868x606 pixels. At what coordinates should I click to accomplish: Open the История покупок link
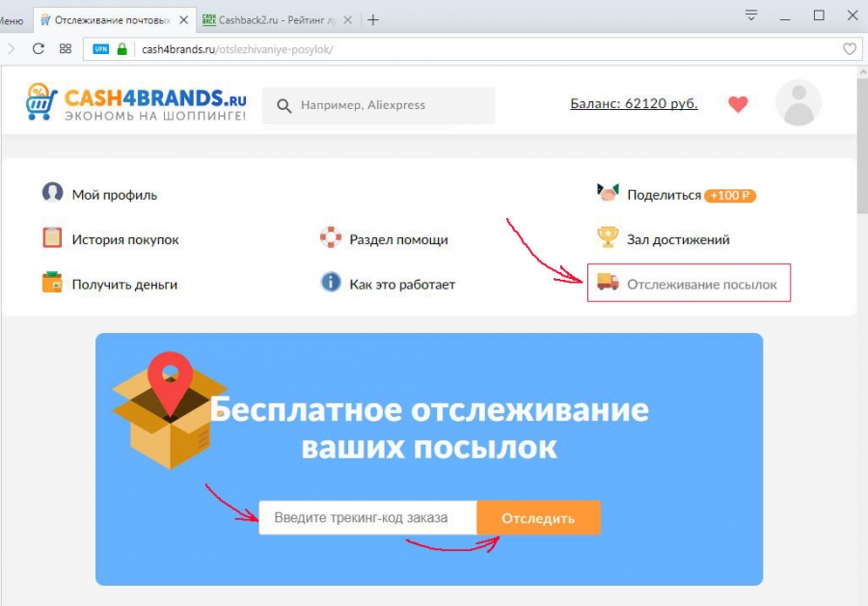coord(125,240)
